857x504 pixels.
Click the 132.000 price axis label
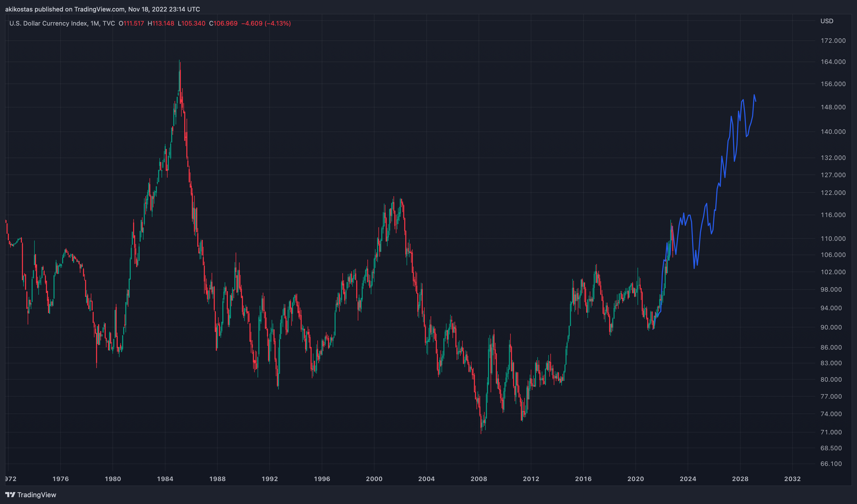click(833, 158)
